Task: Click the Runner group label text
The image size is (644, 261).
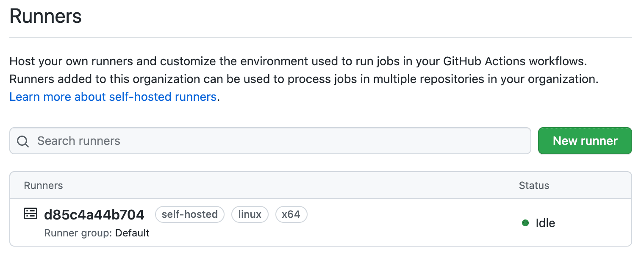Action: click(78, 233)
